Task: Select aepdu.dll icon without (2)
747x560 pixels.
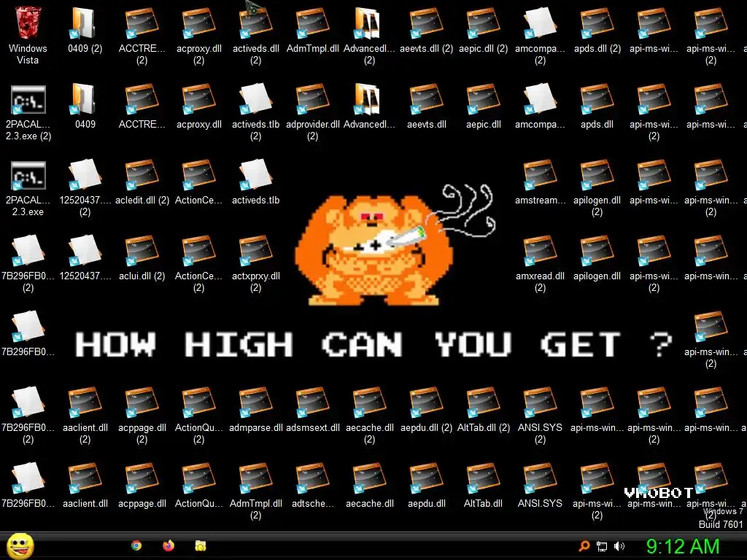Action: point(426,478)
